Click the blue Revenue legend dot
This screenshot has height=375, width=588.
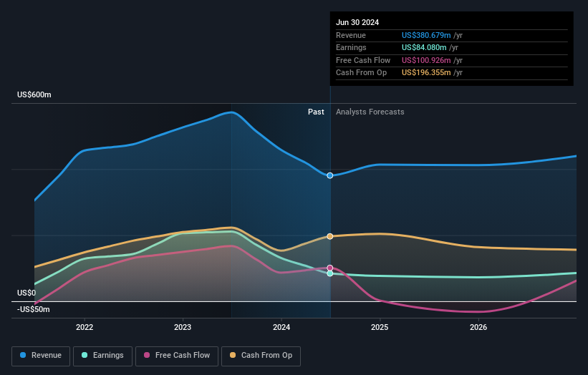(23, 355)
